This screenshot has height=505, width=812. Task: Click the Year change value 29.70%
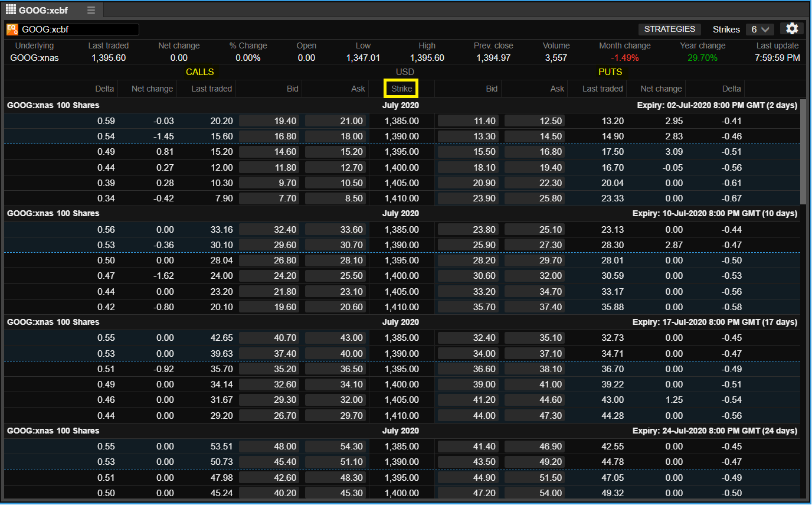pyautogui.click(x=702, y=58)
